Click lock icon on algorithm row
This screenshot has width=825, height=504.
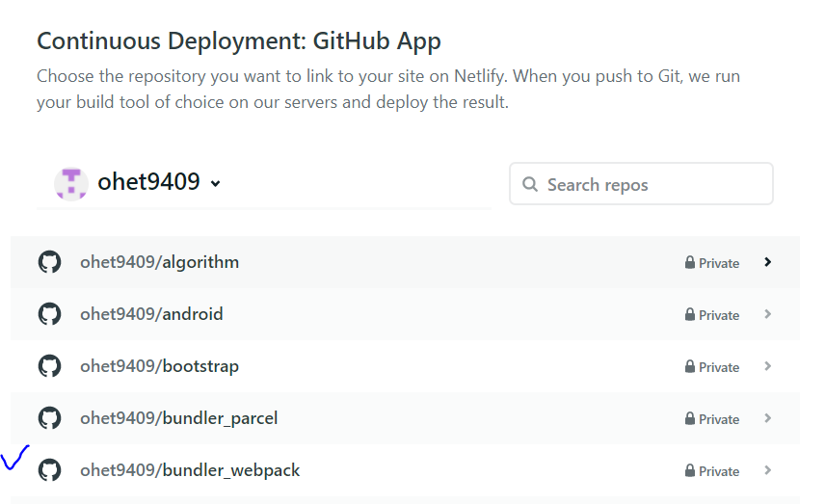pyautogui.click(x=690, y=262)
